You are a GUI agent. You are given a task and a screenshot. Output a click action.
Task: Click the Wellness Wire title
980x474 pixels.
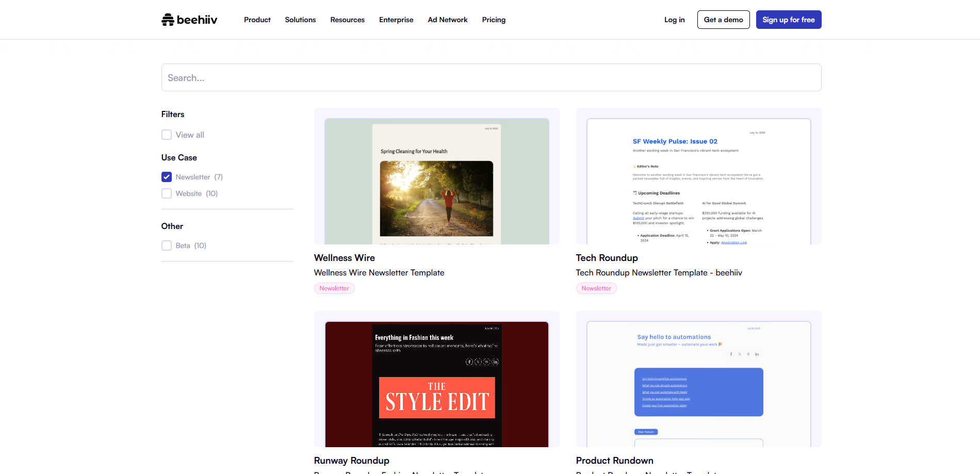[345, 258]
